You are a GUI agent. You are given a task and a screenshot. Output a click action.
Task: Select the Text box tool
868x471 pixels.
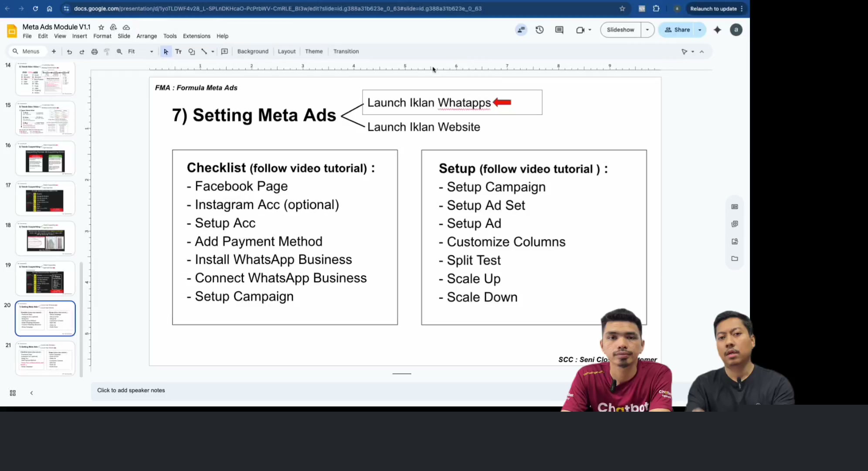coord(178,51)
